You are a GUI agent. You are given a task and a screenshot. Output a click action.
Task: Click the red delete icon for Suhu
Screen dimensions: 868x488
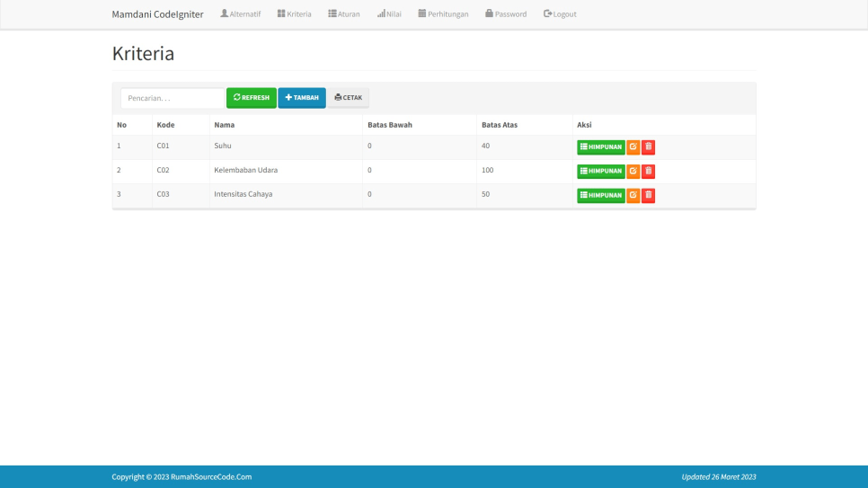pos(648,147)
